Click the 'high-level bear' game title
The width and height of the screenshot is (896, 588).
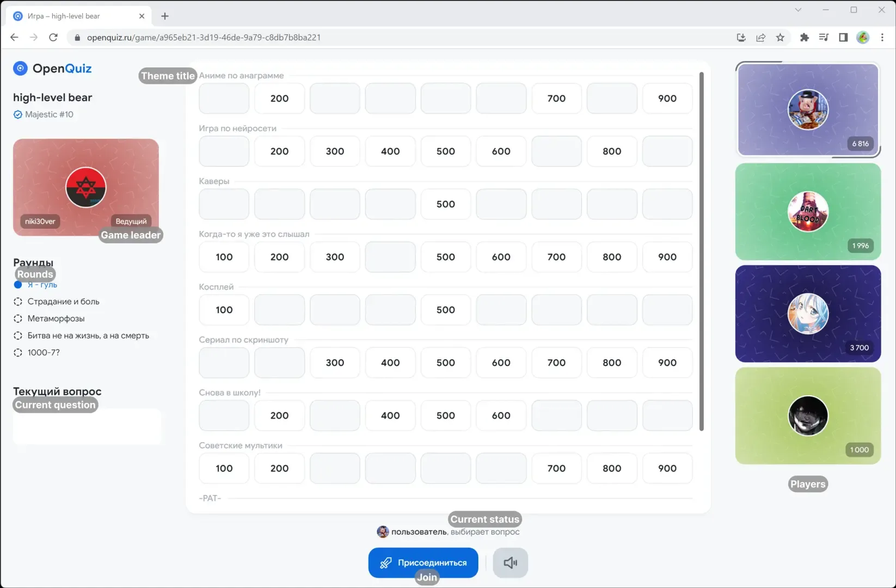pos(53,97)
